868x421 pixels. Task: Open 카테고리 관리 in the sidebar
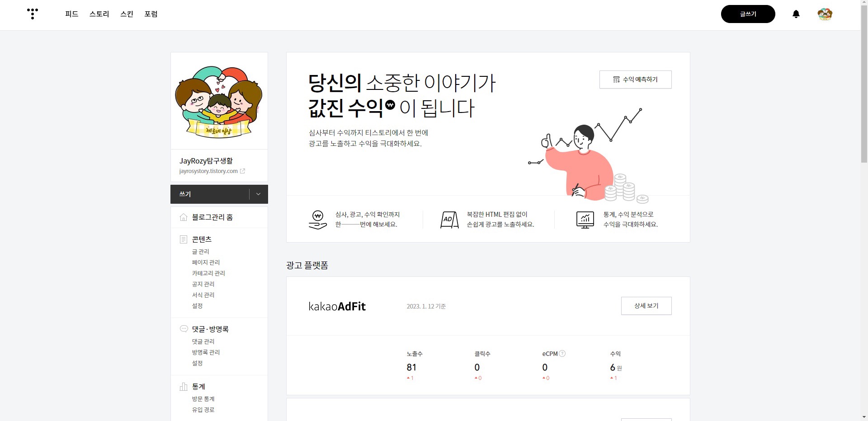(x=208, y=273)
